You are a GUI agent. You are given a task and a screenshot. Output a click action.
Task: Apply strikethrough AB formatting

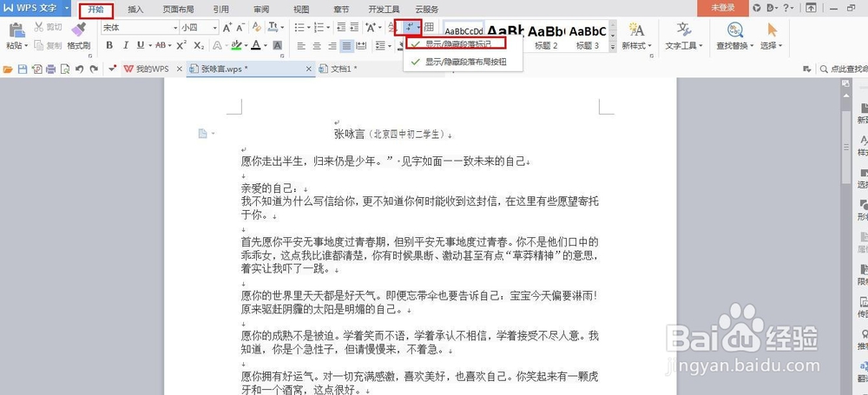tap(161, 45)
